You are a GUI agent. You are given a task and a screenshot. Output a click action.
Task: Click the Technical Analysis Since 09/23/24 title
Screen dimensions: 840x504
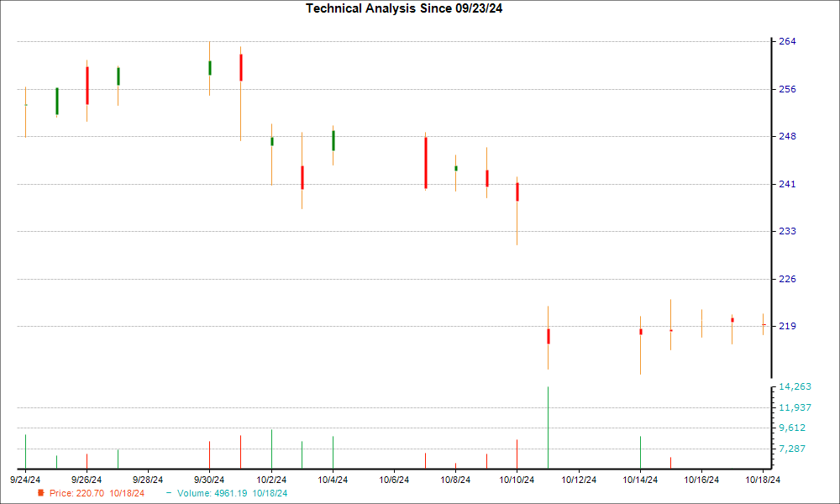pos(409,8)
